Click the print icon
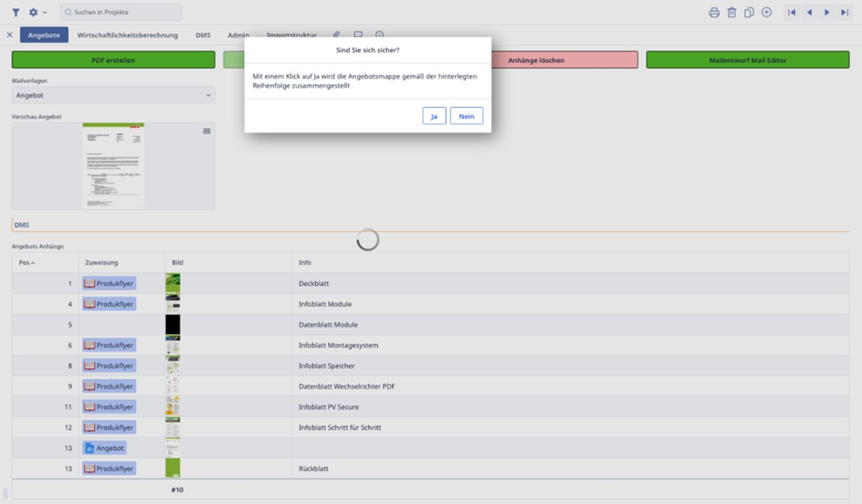The height and width of the screenshot is (504, 862). point(714,13)
